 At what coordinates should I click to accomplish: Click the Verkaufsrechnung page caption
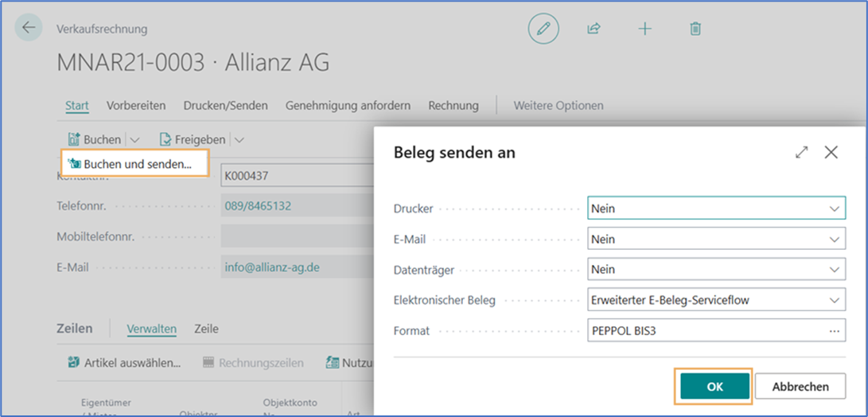(x=102, y=29)
